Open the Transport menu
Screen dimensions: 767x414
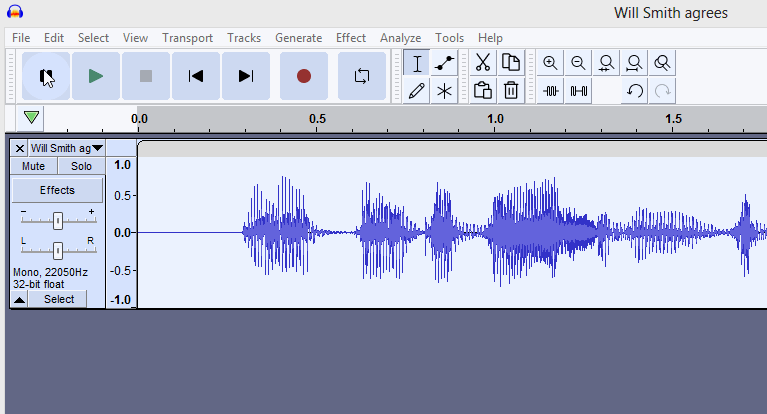(x=187, y=38)
